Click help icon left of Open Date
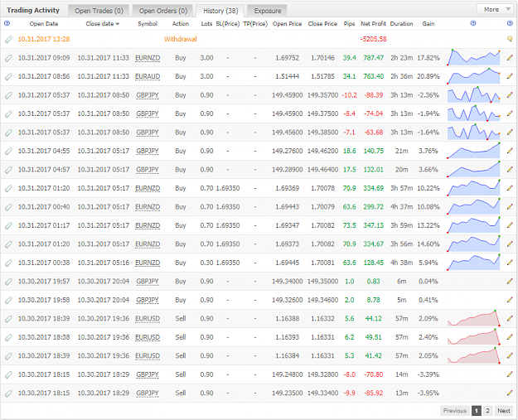Image resolution: width=518 pixels, height=420 pixels. pos(7,23)
